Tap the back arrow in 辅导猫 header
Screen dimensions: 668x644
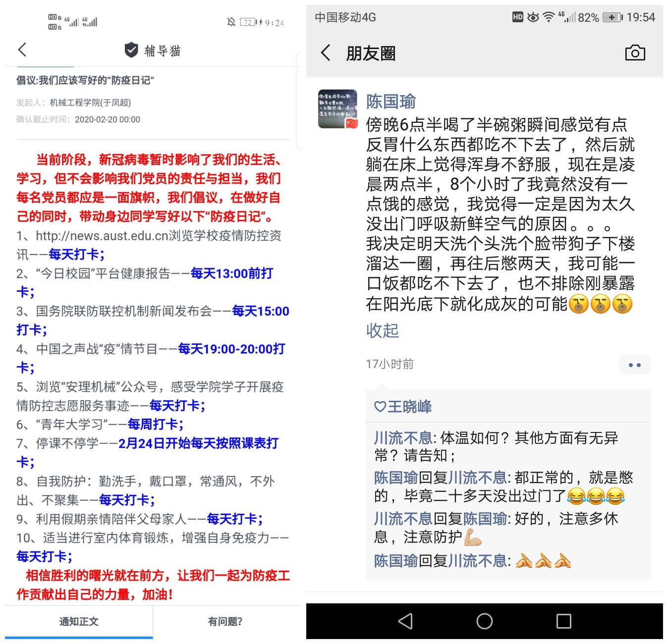(22, 50)
